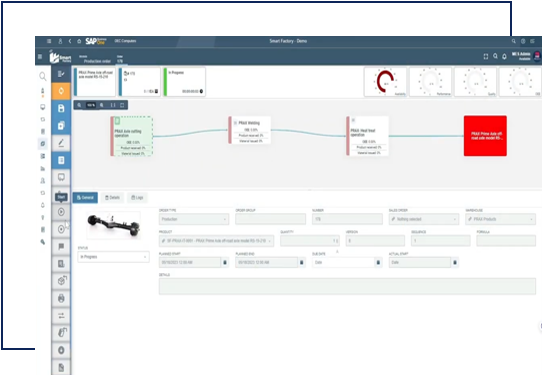Toggle the checkbox on the PRAX Axle cutting operation node
Screen dimensions: 543x385
click(x=117, y=120)
